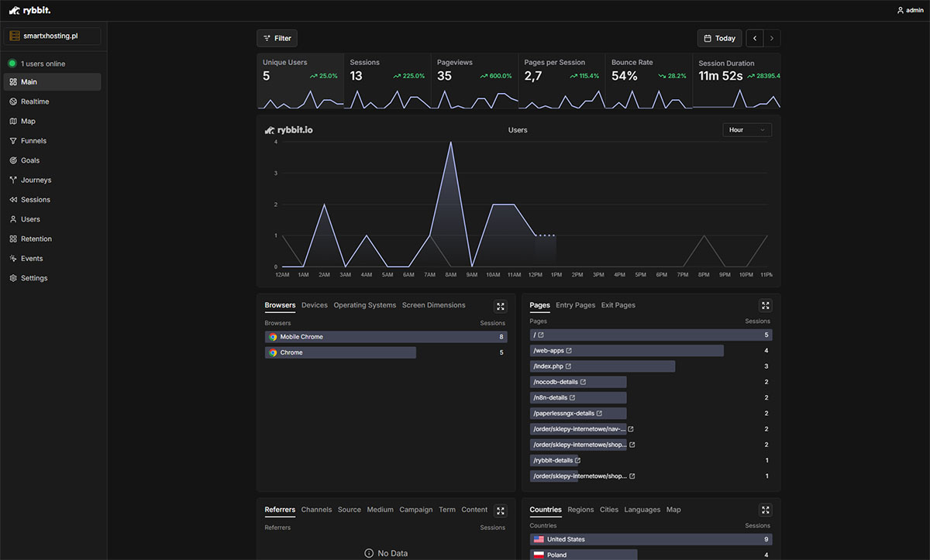Click the Mobile Chrome browser row
This screenshot has width=930, height=560.
coord(385,337)
